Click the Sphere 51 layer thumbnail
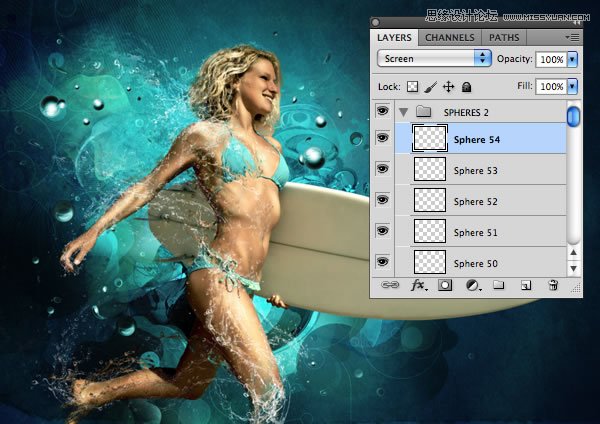The width and height of the screenshot is (600, 424). (430, 231)
